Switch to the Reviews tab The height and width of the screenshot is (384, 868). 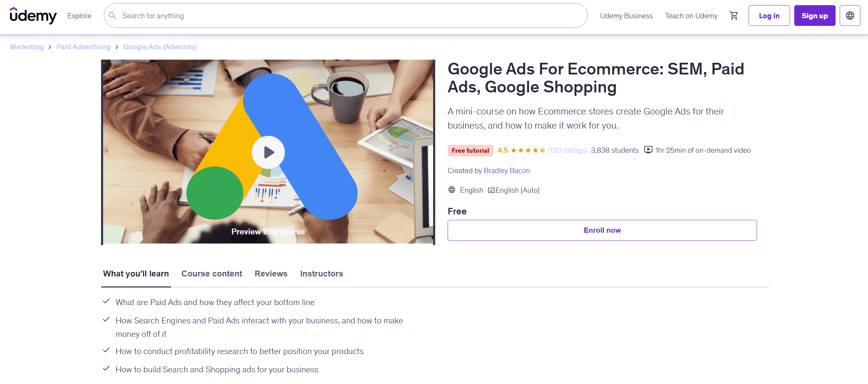tap(271, 273)
